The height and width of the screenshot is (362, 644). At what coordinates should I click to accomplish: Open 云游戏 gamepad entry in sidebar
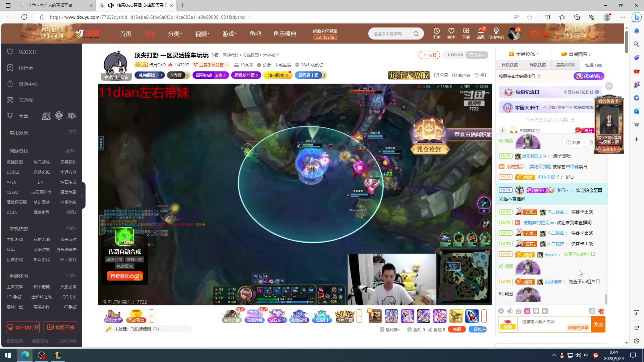(x=20, y=100)
